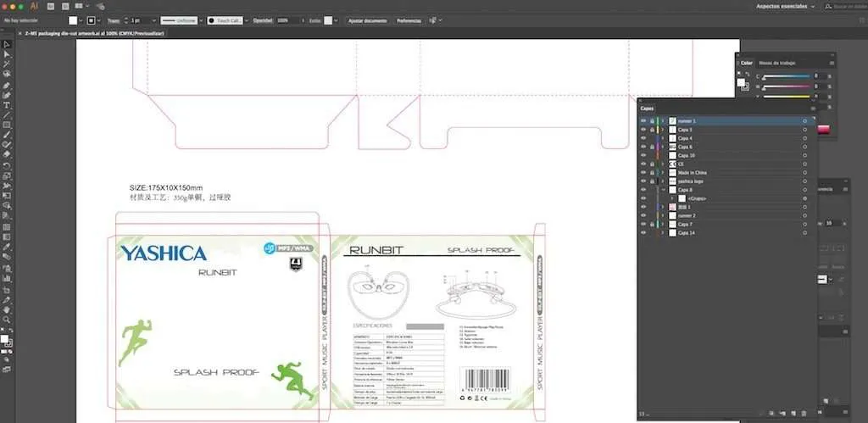This screenshot has width=868, height=423.
Task: Expand the Capa 14 layer
Action: pos(663,233)
